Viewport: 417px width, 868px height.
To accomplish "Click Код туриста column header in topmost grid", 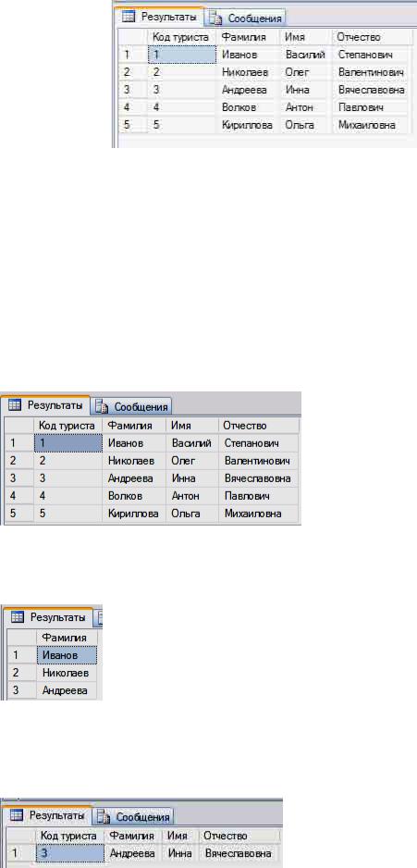I will tap(182, 37).
